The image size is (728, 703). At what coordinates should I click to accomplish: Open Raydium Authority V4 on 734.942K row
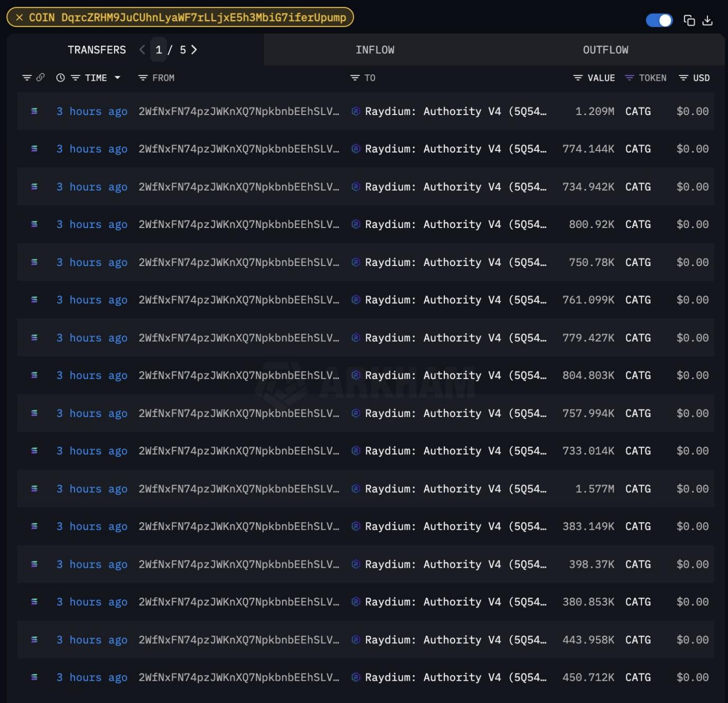point(456,187)
